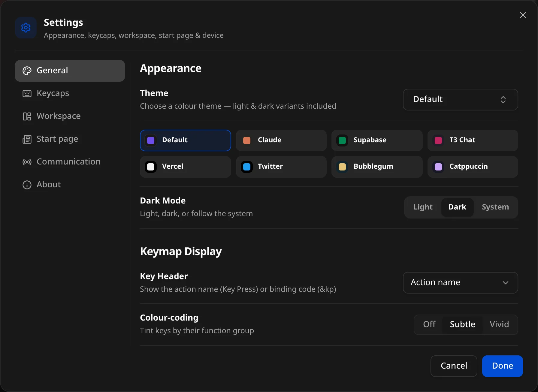Apply the Catppuccin theme card

tap(473, 167)
